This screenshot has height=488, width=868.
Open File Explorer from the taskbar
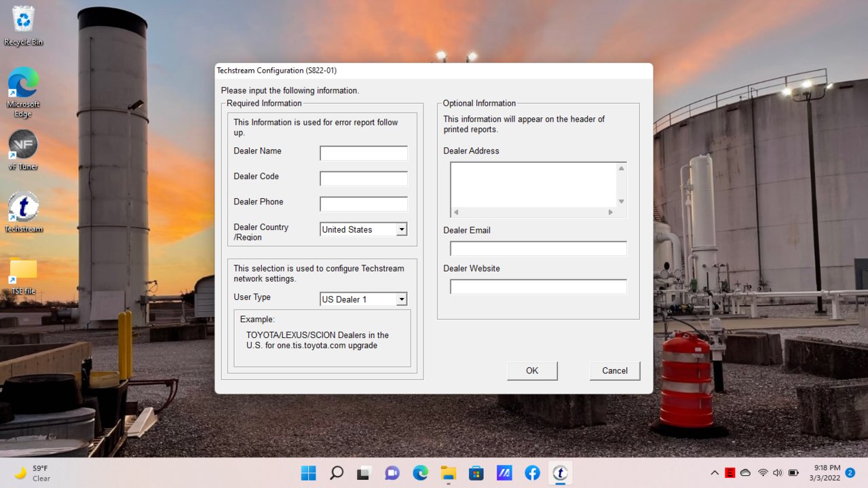click(x=449, y=472)
